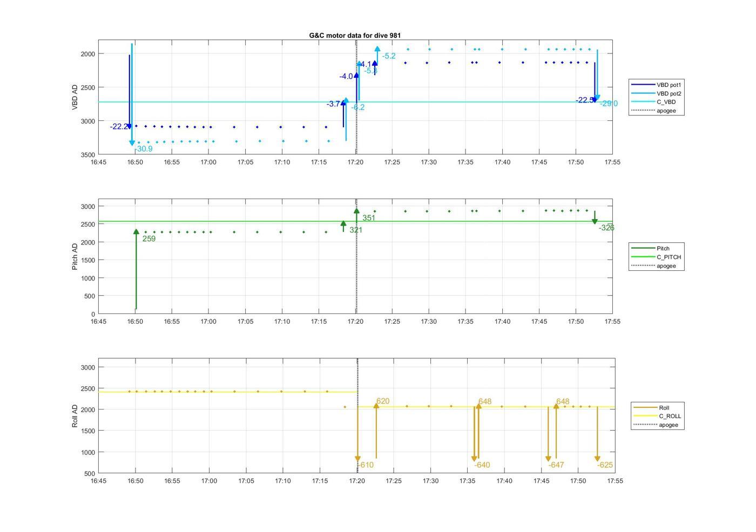Click "apogee" in the VBD plot legend
756x532 pixels.
pyautogui.click(x=653, y=111)
